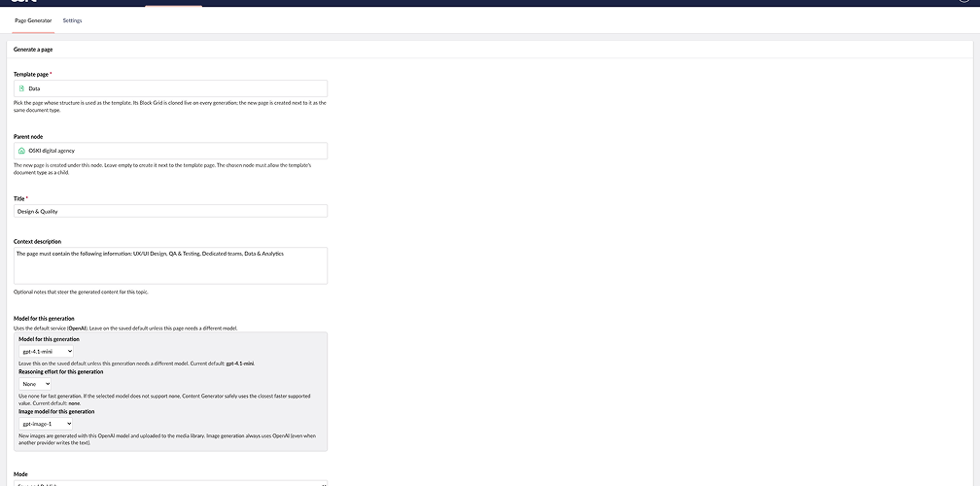Click the help text starting Use none for fast generation
980x486 pixels.
[165, 399]
